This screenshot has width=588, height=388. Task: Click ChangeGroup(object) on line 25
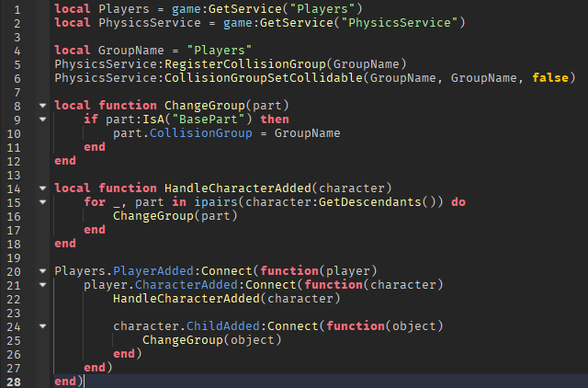212,340
